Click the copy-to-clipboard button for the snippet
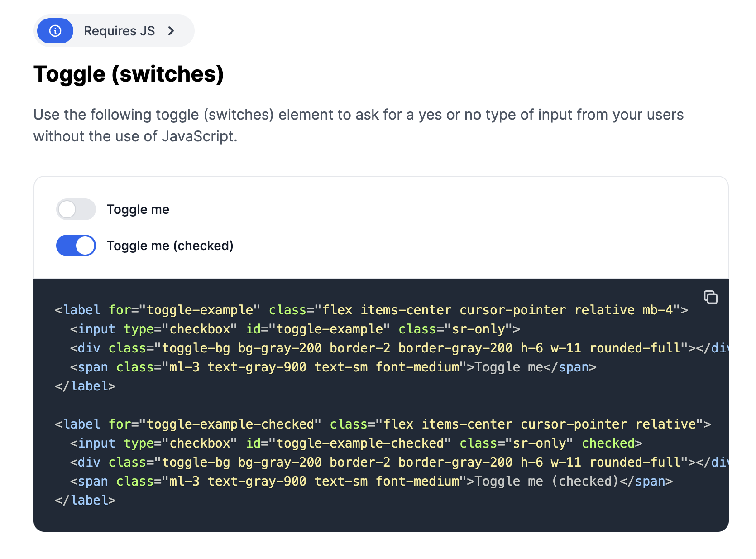Image resolution: width=756 pixels, height=559 pixels. tap(710, 298)
